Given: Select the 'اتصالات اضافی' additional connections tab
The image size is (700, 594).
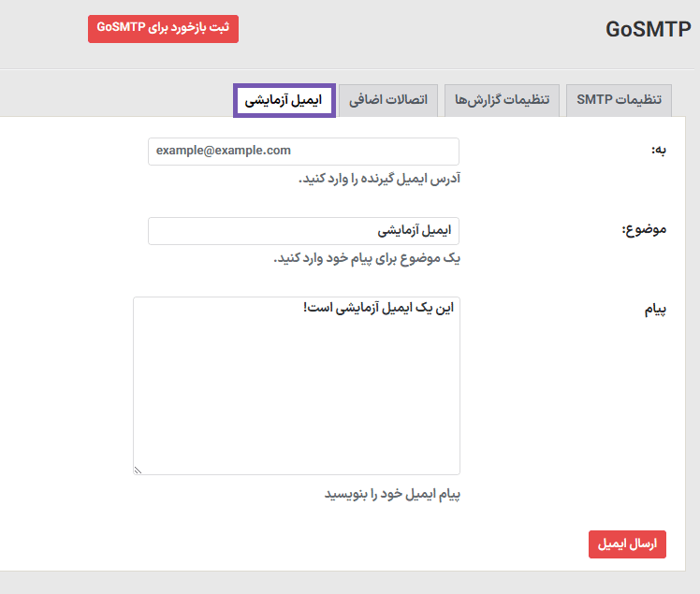Looking at the screenshot, I should point(388,99).
